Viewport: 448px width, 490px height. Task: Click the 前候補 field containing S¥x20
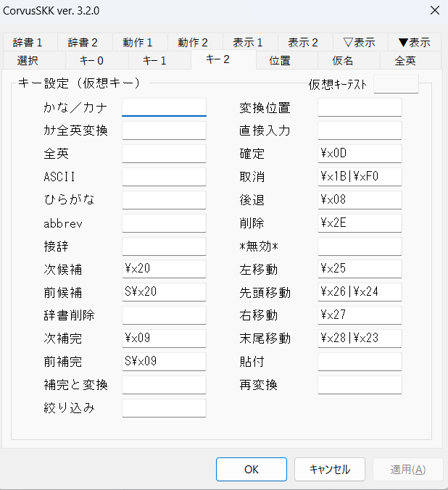(x=164, y=292)
